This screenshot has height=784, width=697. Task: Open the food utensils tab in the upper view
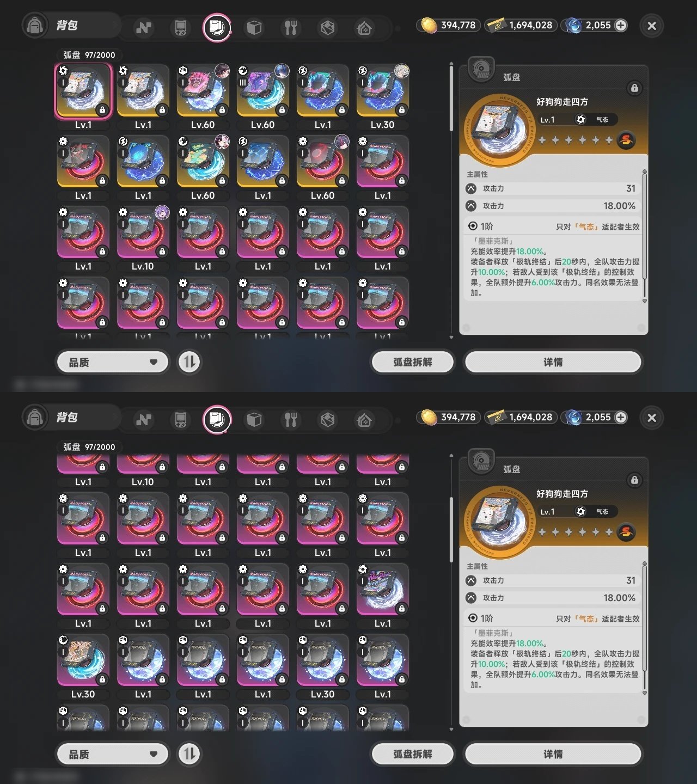291,27
